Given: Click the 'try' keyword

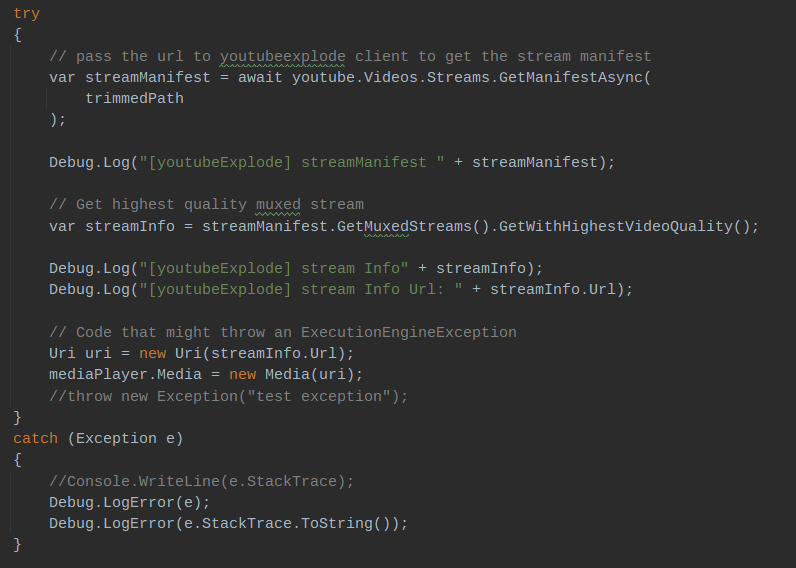Looking at the screenshot, I should [x=26, y=14].
